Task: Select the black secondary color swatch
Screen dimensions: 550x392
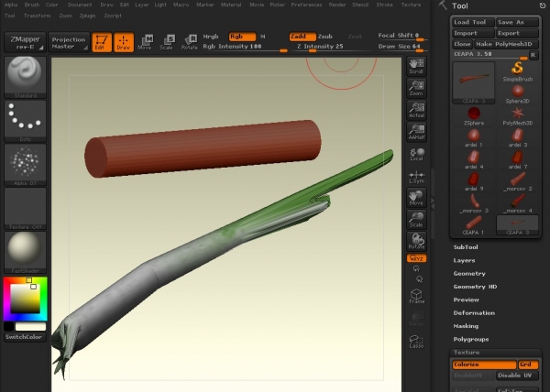Action: 9,326
